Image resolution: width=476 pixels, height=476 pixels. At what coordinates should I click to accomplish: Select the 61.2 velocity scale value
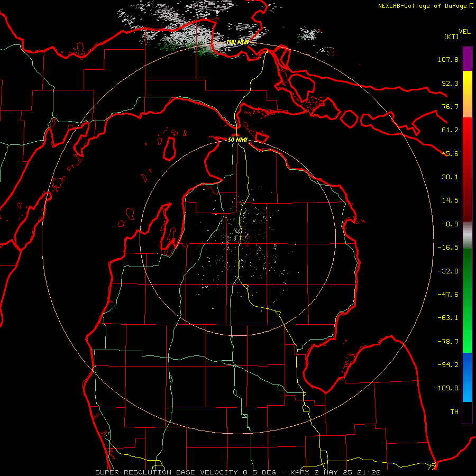point(450,130)
